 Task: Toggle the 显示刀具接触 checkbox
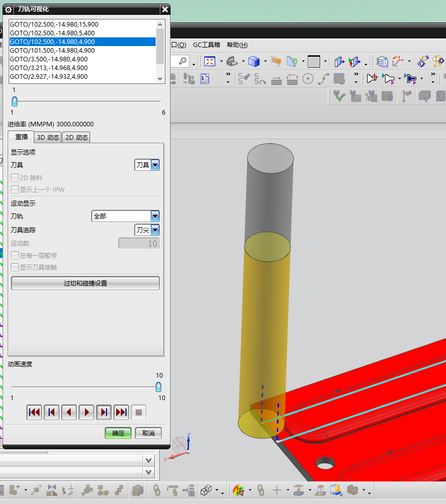point(15,267)
